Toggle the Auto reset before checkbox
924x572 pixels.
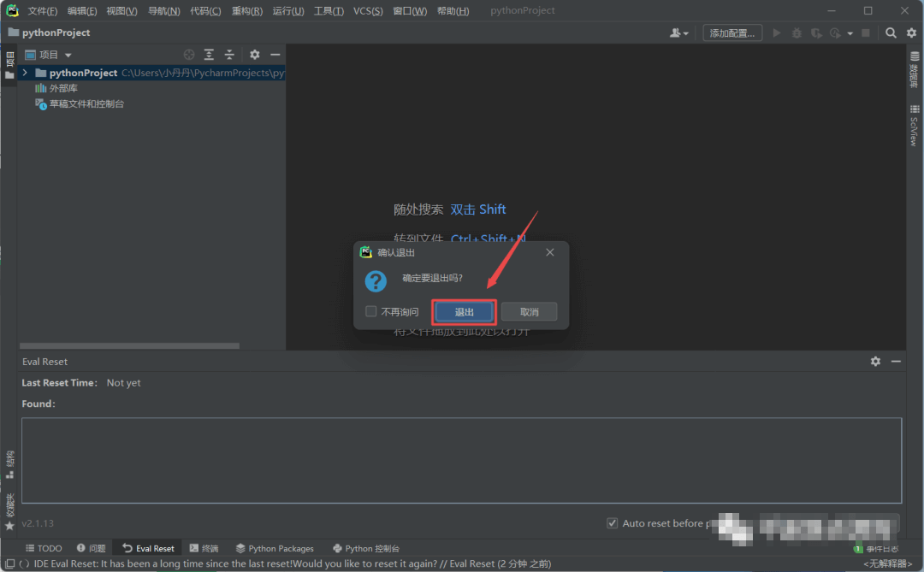coord(612,523)
